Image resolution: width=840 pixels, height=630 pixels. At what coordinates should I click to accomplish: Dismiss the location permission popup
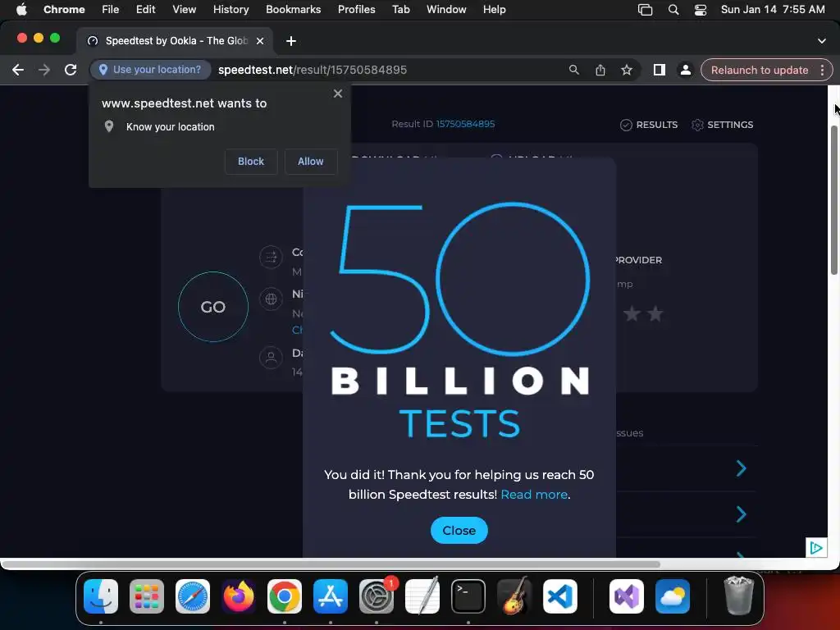pyautogui.click(x=337, y=94)
